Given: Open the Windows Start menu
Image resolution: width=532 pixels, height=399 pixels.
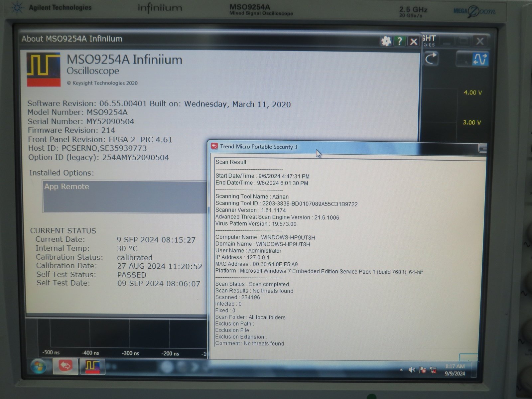Looking at the screenshot, I should pyautogui.click(x=38, y=366).
